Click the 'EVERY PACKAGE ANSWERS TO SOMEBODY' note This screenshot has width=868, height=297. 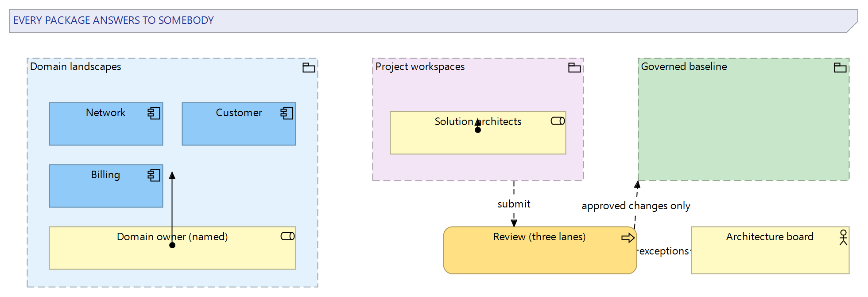[433, 21]
